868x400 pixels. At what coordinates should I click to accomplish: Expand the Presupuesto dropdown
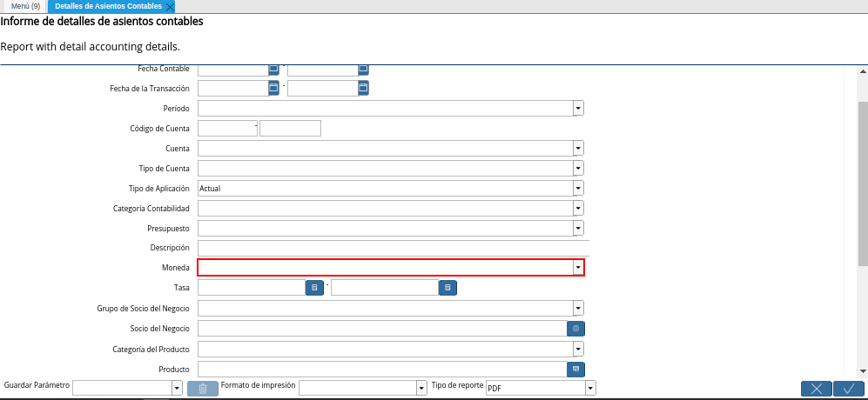tap(578, 228)
